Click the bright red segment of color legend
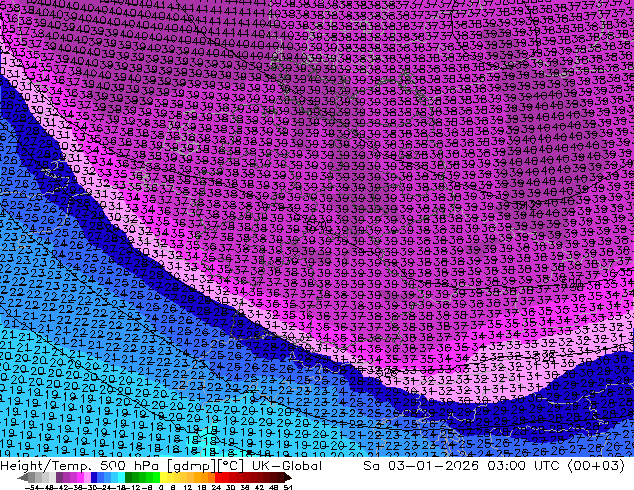 [x=219, y=477]
